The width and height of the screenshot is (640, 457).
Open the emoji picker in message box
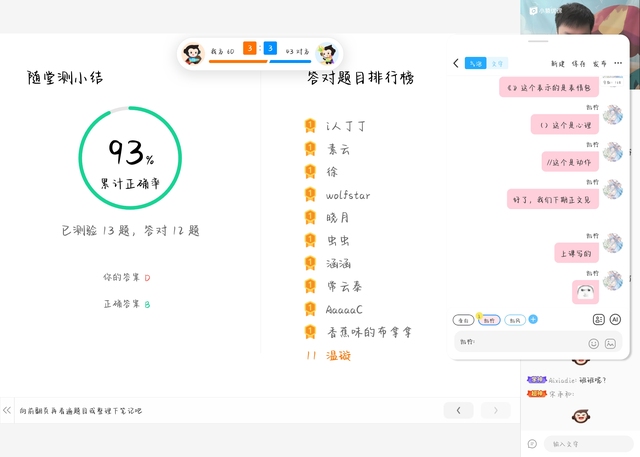point(593,343)
